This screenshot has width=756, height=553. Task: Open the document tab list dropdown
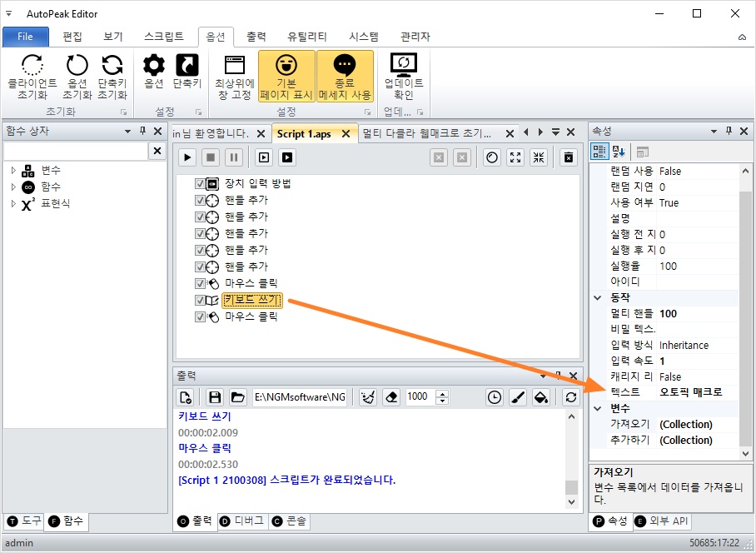pyautogui.click(x=555, y=132)
